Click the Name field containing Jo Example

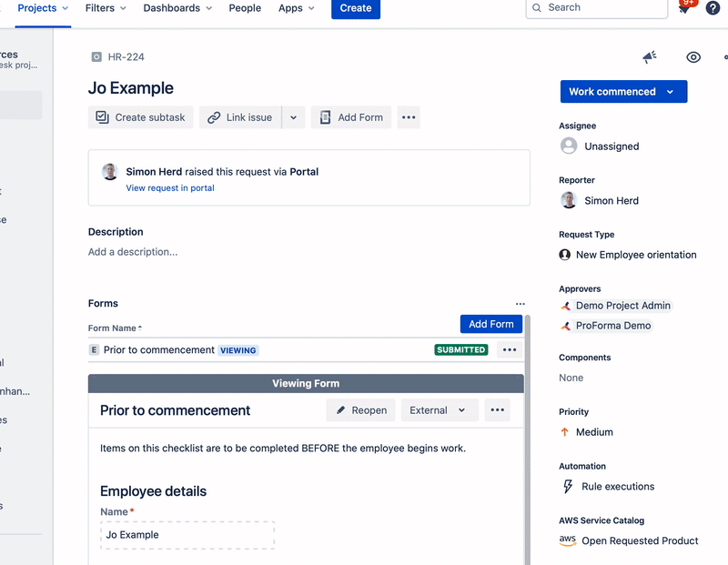(187, 535)
